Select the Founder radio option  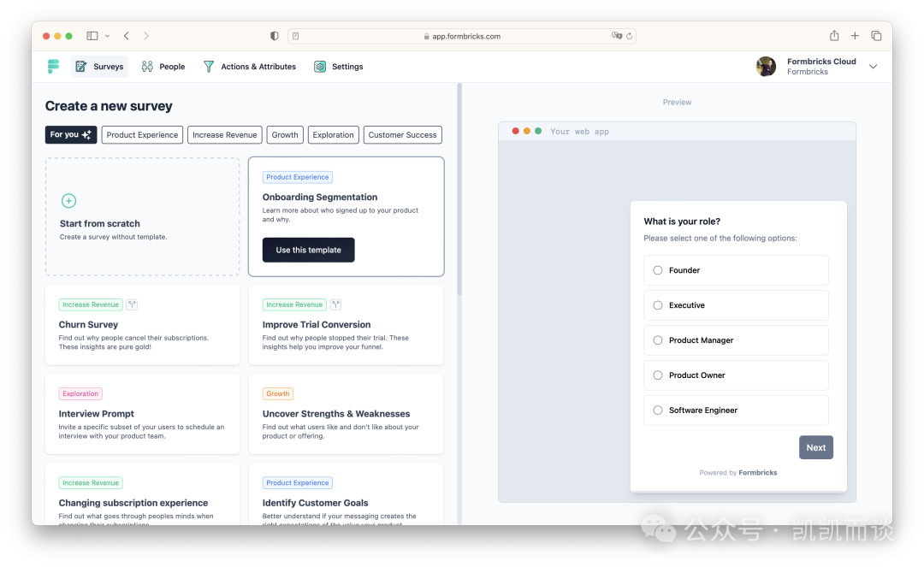click(658, 270)
